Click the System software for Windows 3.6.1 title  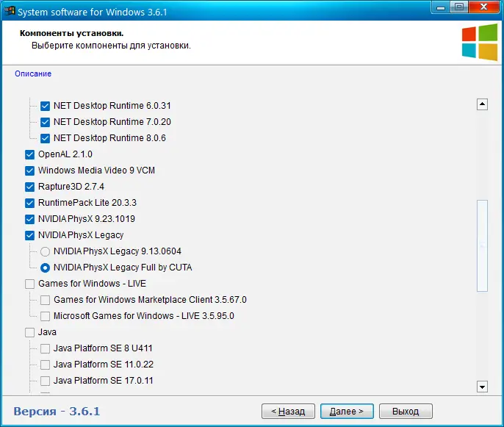[93, 12]
